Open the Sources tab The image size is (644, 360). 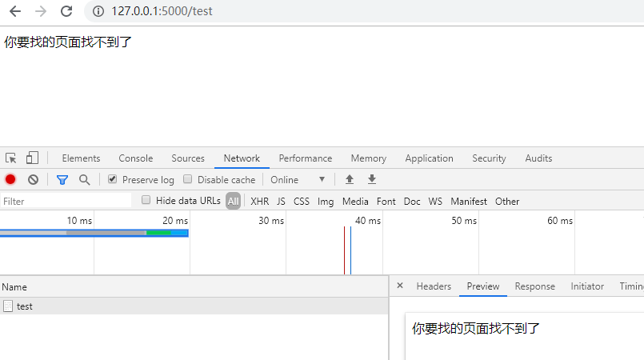(x=188, y=158)
